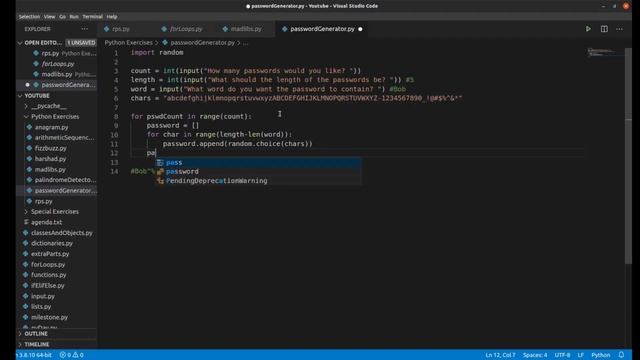
Task: Expand the OUTLINE panel
Action: 20,333
